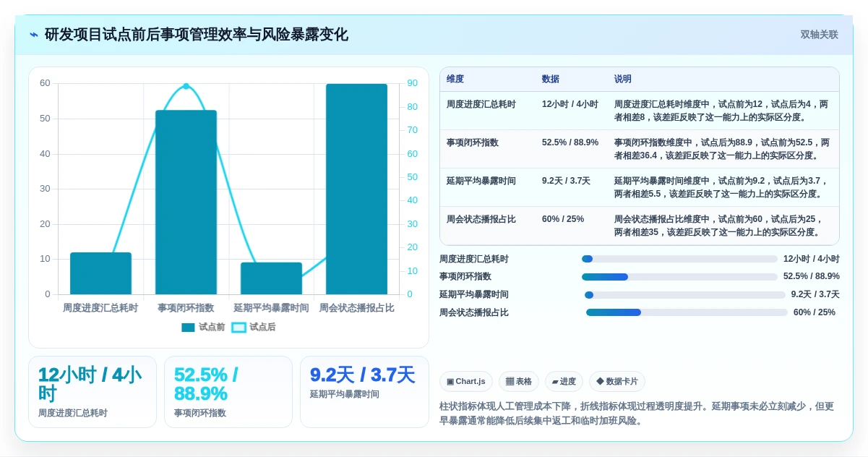Click the Chart.js tag

tap(466, 382)
